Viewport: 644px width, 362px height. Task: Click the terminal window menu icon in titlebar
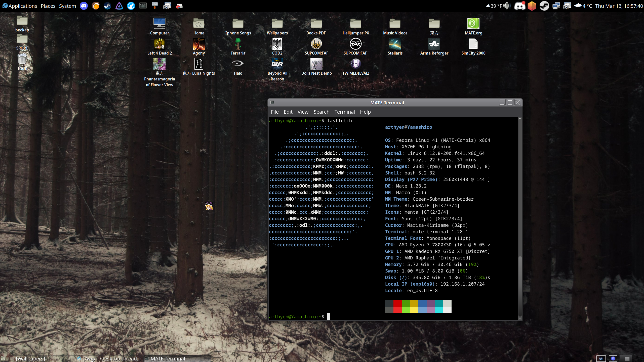pos(272,102)
